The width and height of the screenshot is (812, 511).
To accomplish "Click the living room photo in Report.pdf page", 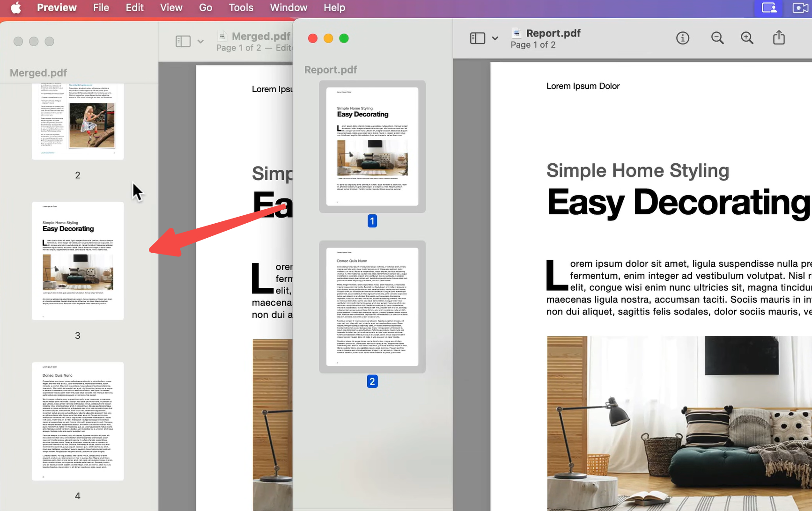I will point(679,423).
